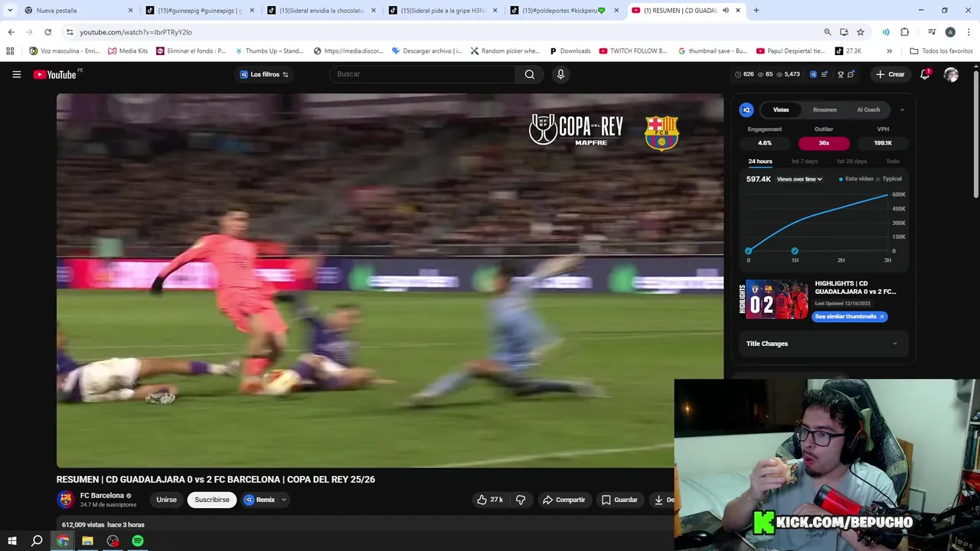Click the search magnifier button
The height and width of the screenshot is (551, 980).
[529, 74]
